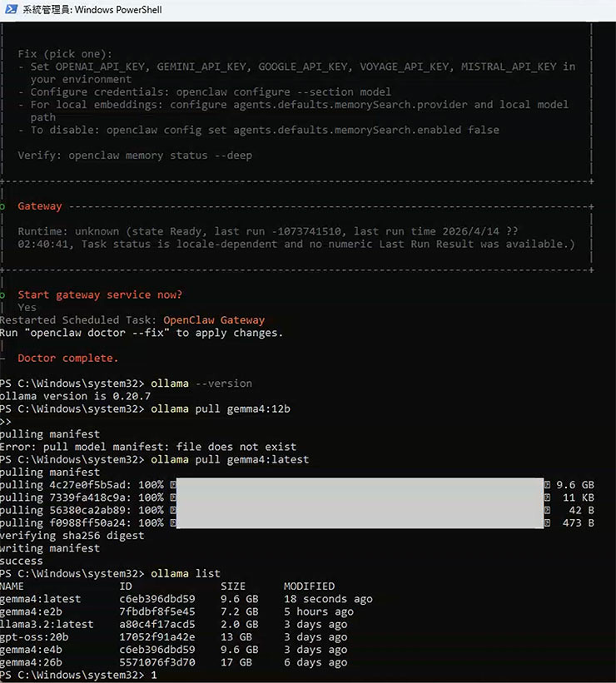Click the 'gemma4:e4b' model name
The image size is (616, 683).
[x=31, y=650]
